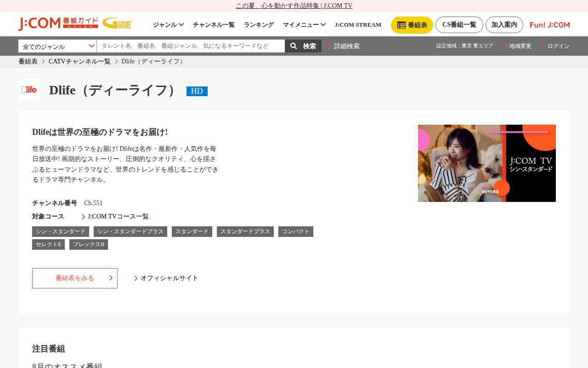
Task: Open 詳細検索 advanced search
Action: (x=344, y=46)
